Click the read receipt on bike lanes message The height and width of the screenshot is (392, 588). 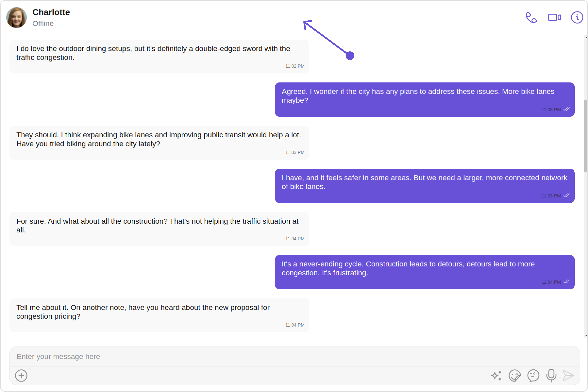[x=566, y=109]
